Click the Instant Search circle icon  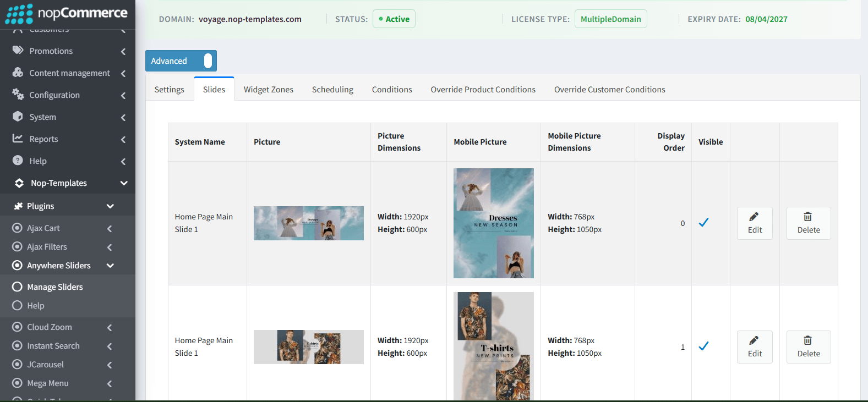tap(17, 345)
